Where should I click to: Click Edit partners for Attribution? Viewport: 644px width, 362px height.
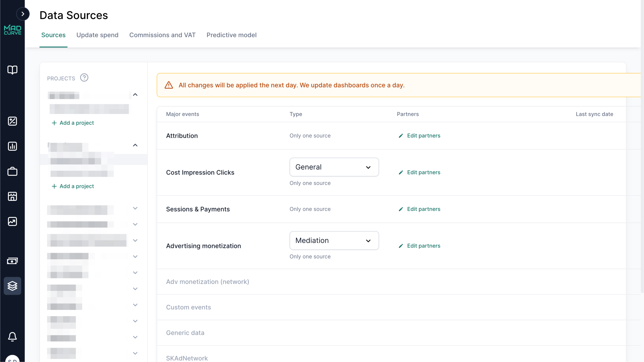pyautogui.click(x=419, y=135)
